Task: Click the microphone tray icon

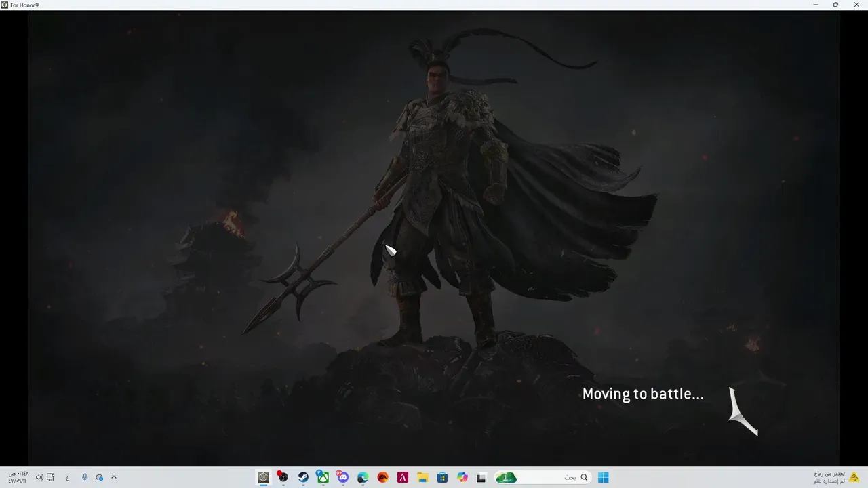Action: pos(85,477)
